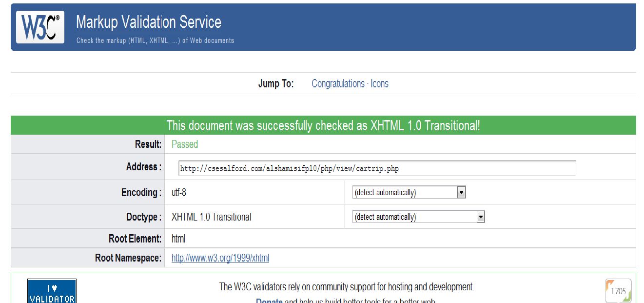Screen dimensions: 644x303
Task: Click the 1705 Flattr counter badge
Action: tap(618, 291)
